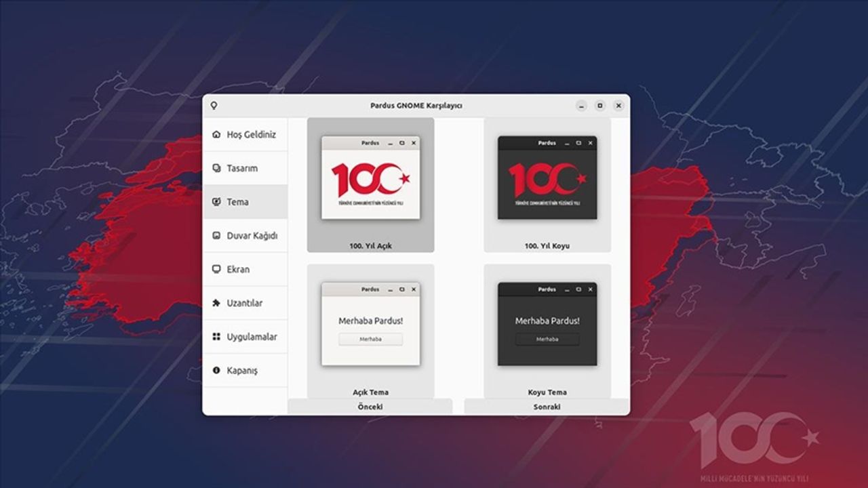Close the Pardus GNOME Karşılayıcı window
The height and width of the screenshot is (488, 868).
(618, 106)
